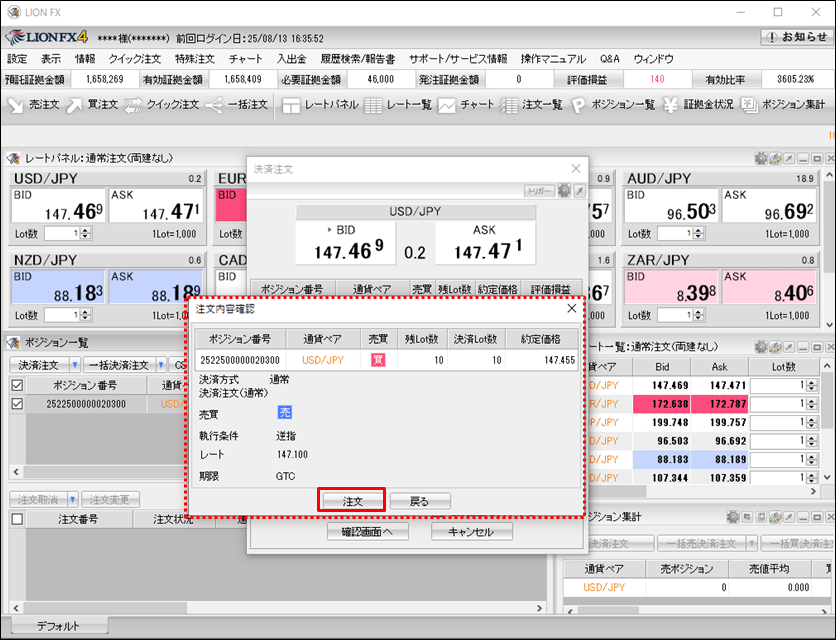Open ポジション一覧 from the toolbar
836x640 pixels.
pos(613,104)
